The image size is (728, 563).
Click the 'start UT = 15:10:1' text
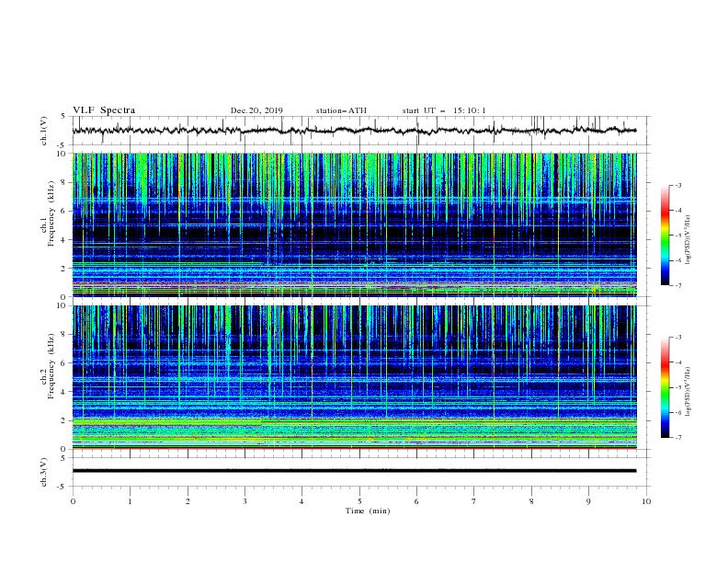[443, 110]
